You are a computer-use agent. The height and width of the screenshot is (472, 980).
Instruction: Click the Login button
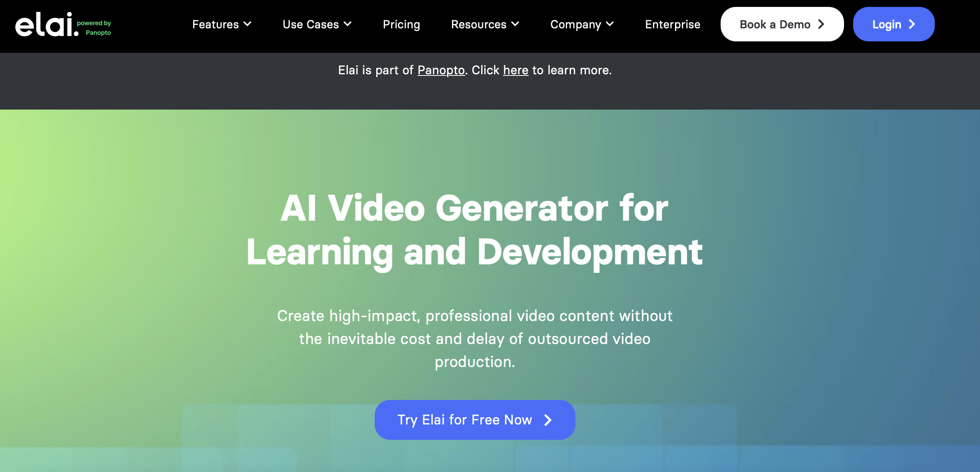pyautogui.click(x=894, y=24)
